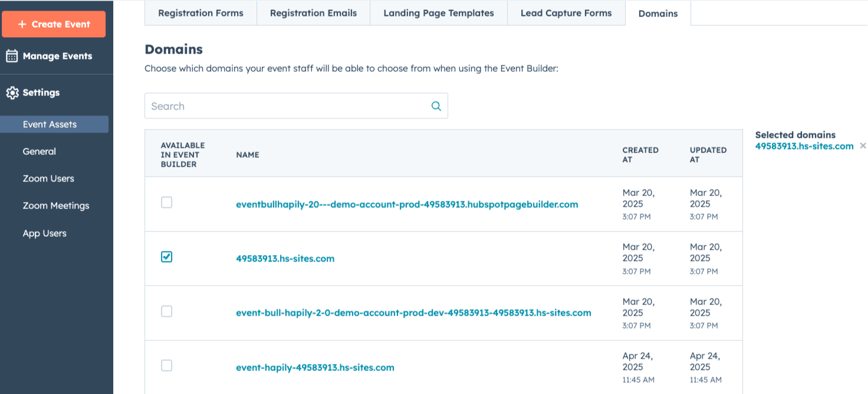Open the Registration Emails tab
This screenshot has height=394, width=868.
point(313,13)
